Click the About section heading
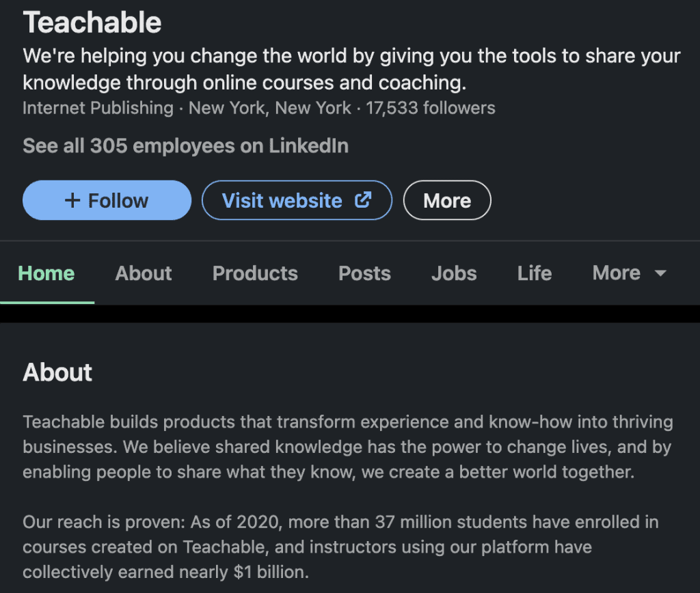The image size is (700, 593). [57, 372]
